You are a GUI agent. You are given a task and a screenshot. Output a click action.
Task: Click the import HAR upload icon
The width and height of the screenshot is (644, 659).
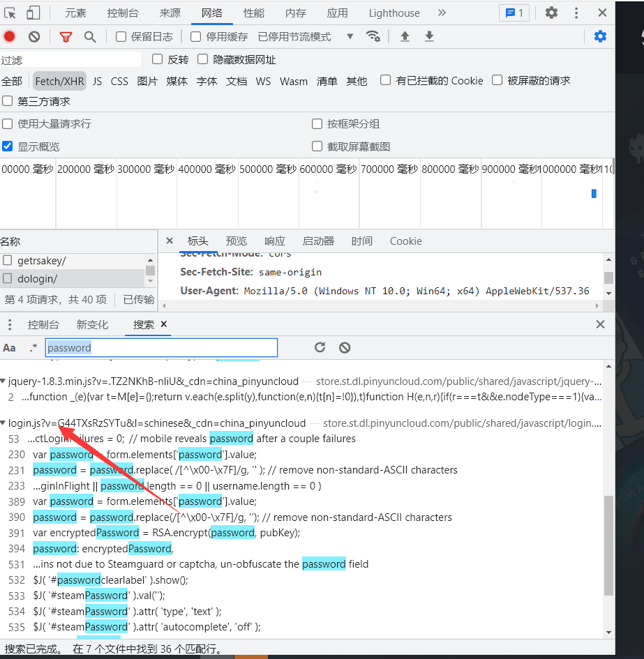point(405,37)
